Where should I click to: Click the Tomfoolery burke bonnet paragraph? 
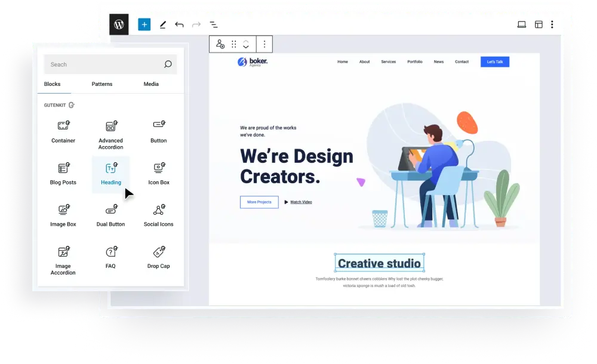(379, 282)
